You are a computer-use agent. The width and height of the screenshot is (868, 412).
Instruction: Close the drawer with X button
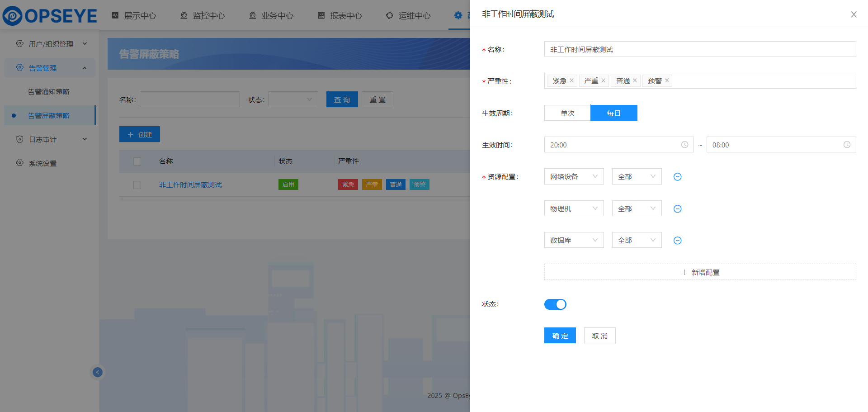point(854,14)
